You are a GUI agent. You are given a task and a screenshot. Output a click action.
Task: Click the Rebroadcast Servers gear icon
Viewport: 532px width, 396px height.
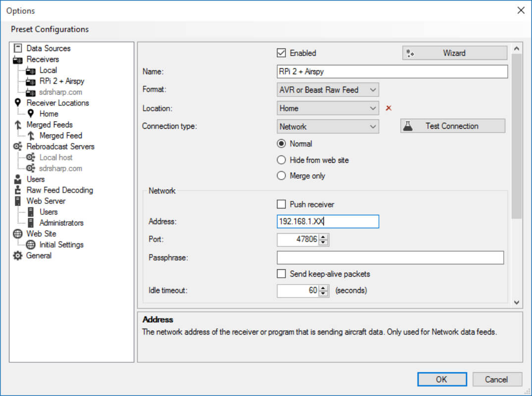click(18, 147)
